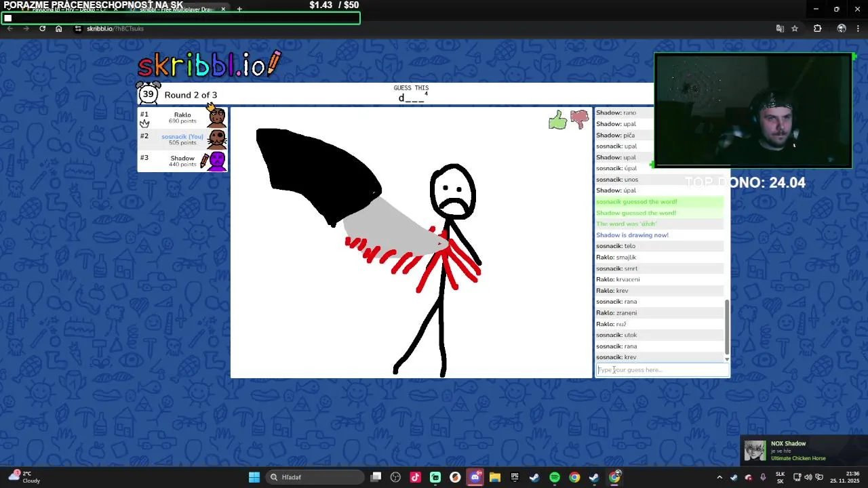Reload the skribbl.io page
868x488 pixels.
point(42,28)
